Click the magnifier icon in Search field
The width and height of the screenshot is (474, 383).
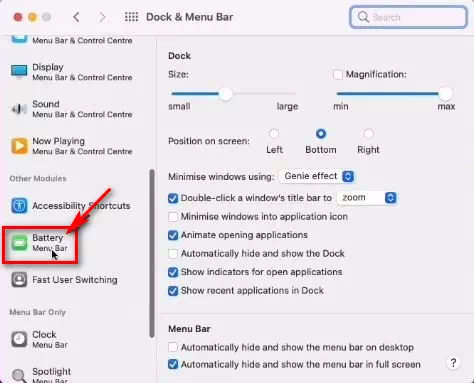[x=363, y=17]
